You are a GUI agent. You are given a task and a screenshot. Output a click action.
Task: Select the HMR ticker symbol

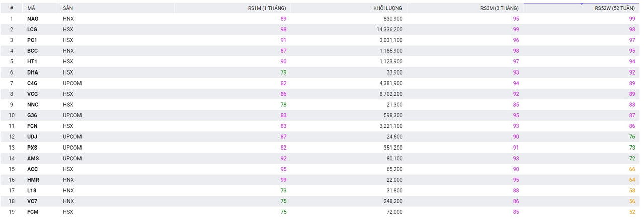pyautogui.click(x=33, y=180)
